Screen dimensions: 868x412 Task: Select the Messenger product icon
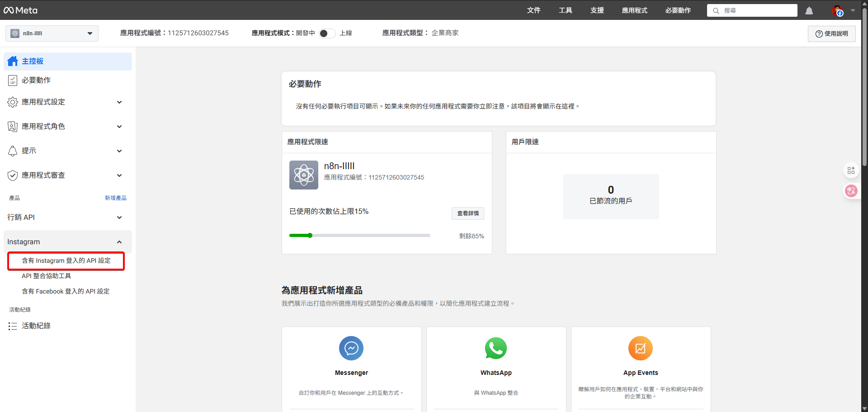pos(351,348)
